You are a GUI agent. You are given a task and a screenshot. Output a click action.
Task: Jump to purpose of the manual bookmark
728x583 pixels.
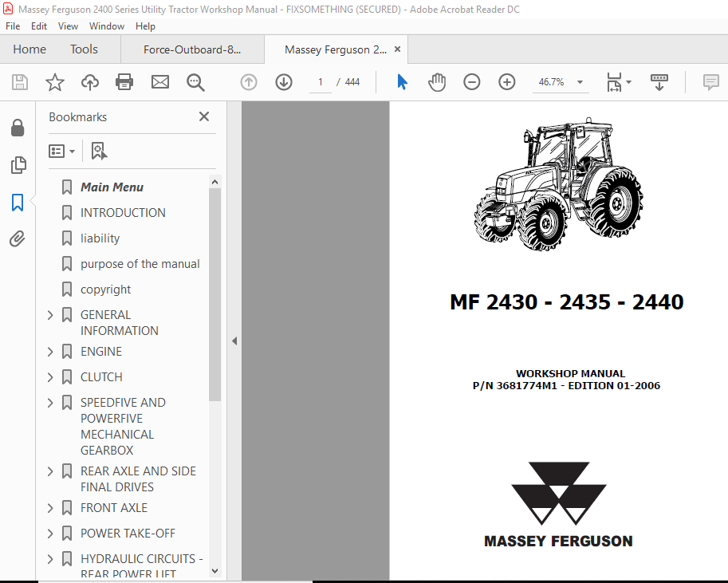pyautogui.click(x=140, y=264)
